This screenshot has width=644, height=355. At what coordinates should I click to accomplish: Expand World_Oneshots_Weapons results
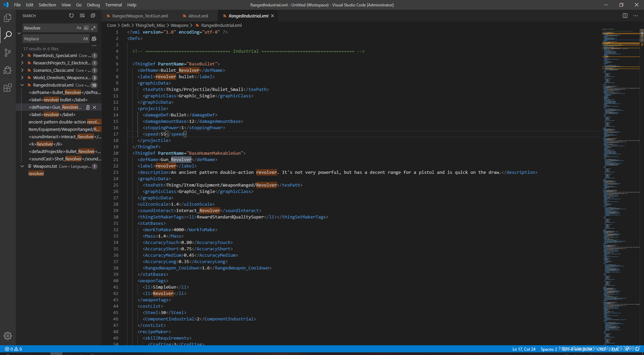[x=22, y=78]
